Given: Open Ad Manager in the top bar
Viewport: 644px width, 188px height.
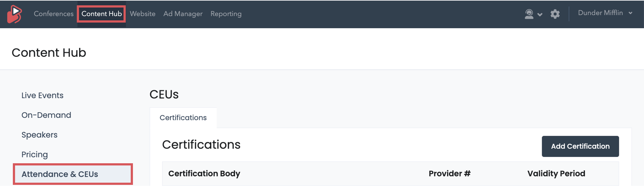Looking at the screenshot, I should tap(183, 14).
